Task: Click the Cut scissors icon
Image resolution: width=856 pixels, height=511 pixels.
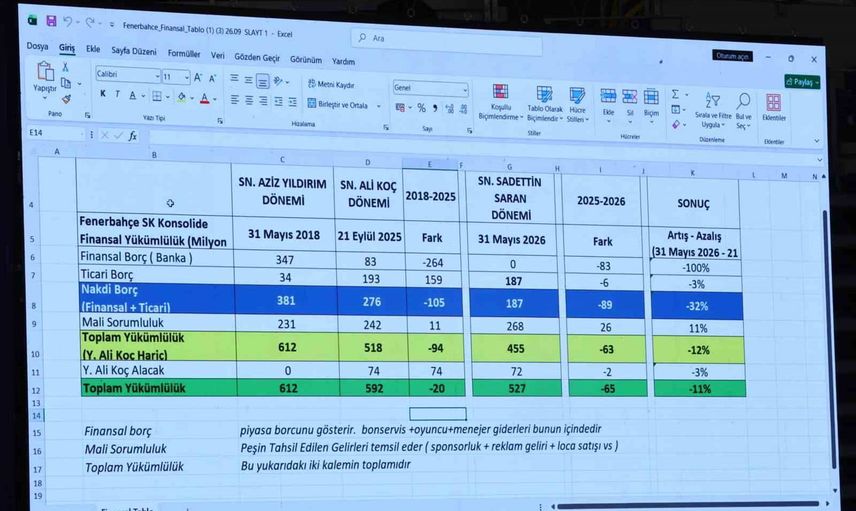Action: pos(65,67)
